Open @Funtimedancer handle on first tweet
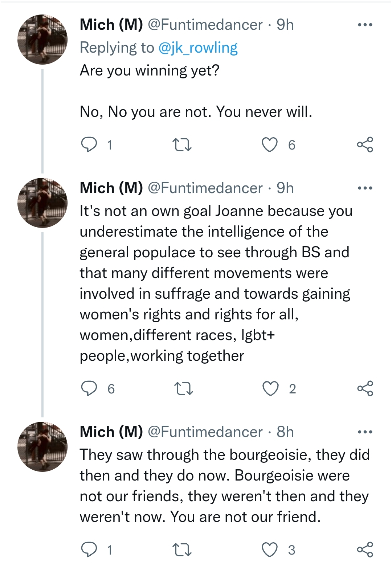This screenshot has width=392, height=568. point(205,25)
